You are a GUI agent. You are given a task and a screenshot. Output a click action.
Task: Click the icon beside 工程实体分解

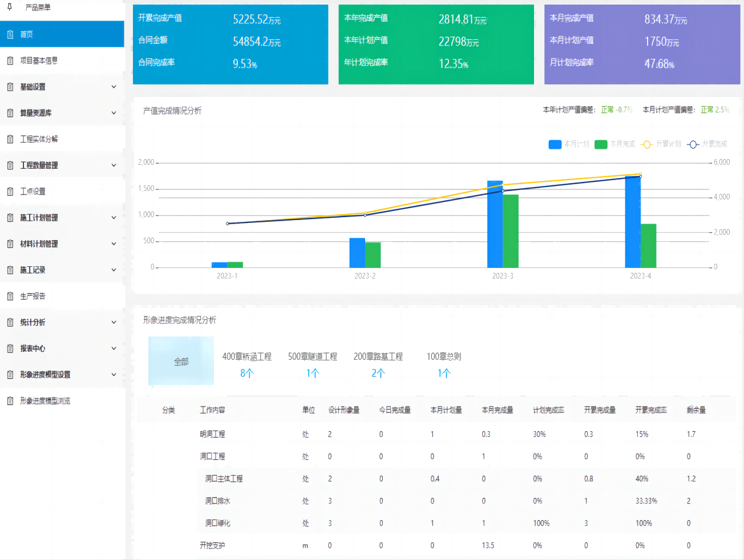pyautogui.click(x=10, y=139)
